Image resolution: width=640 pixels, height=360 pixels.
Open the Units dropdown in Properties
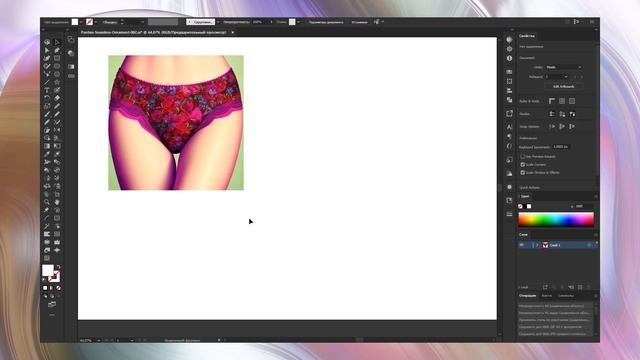(564, 67)
